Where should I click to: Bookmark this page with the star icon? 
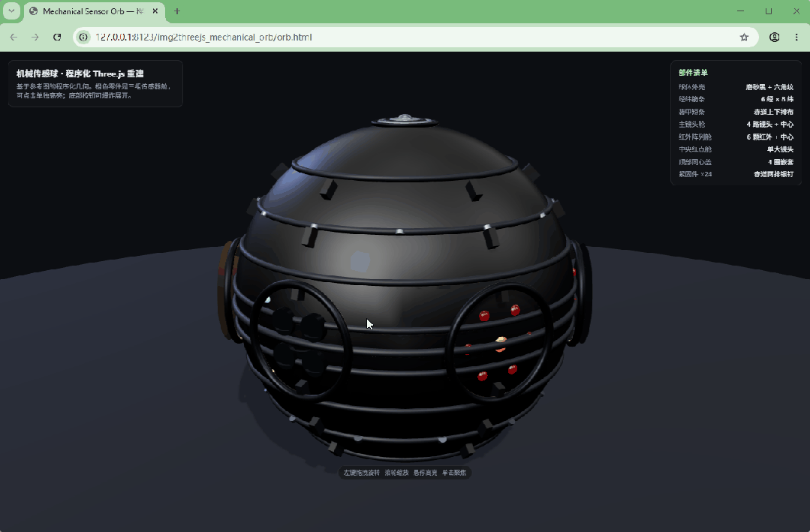744,38
